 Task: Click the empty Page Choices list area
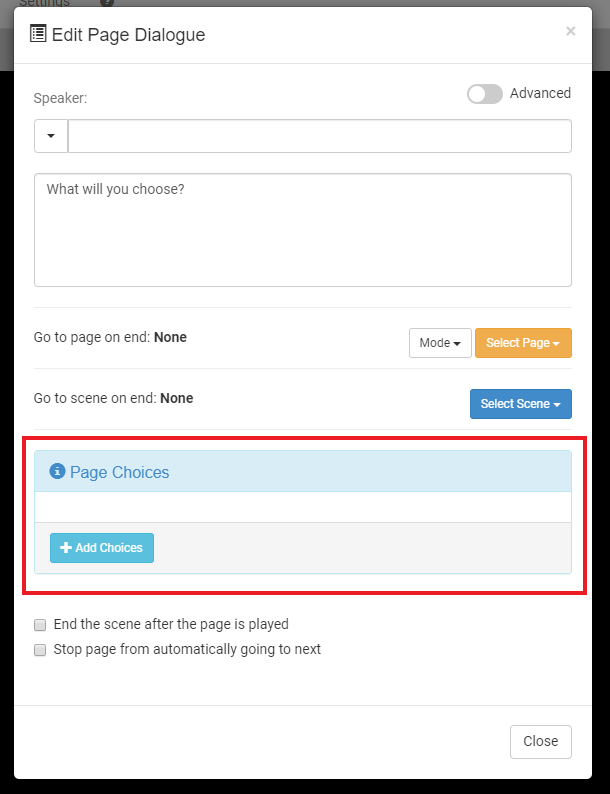303,507
